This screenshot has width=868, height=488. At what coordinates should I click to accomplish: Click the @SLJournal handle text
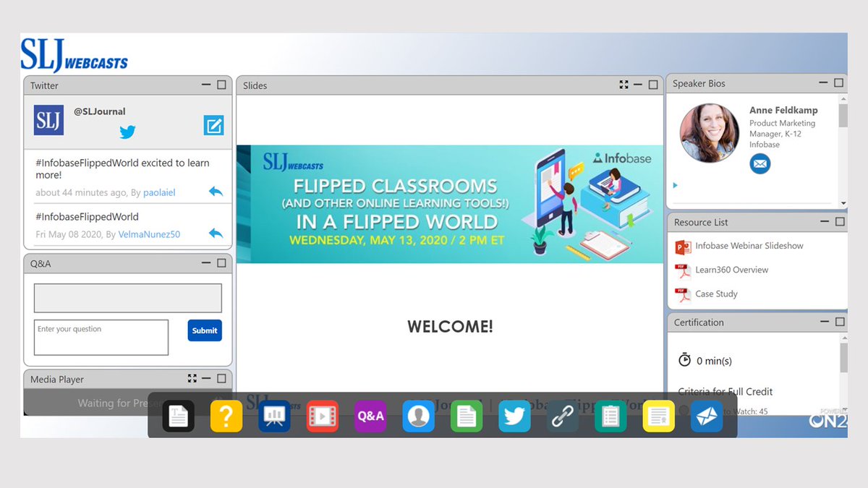click(100, 111)
